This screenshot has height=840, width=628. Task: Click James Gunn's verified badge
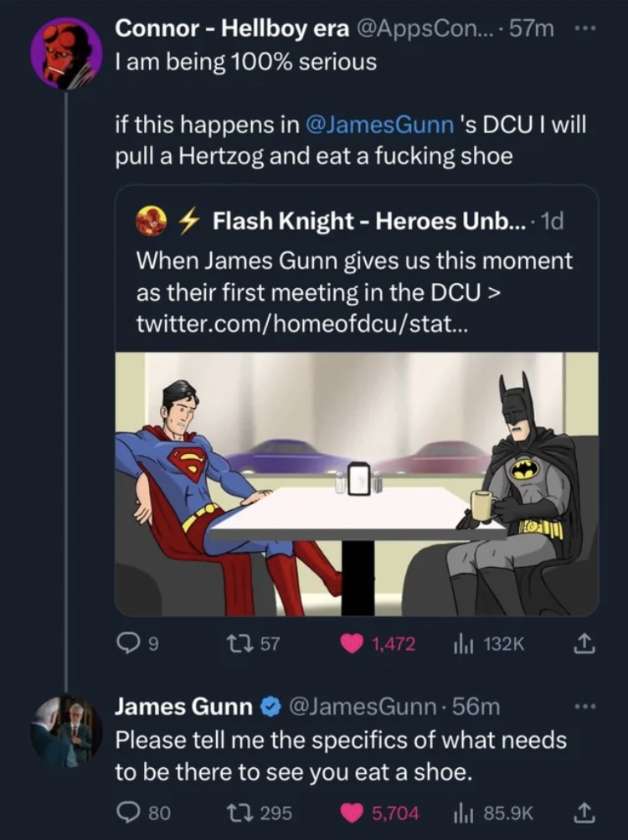[270, 707]
